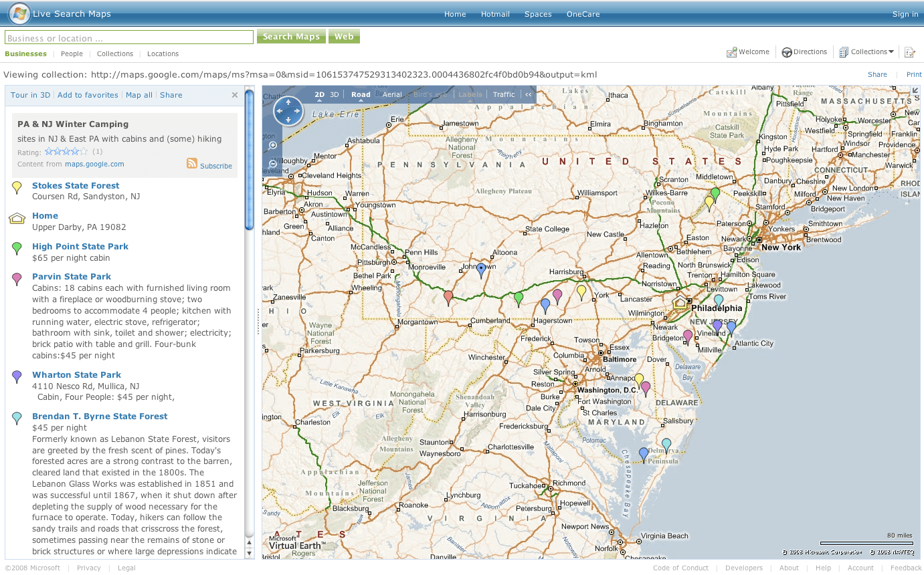The width and height of the screenshot is (924, 575).
Task: Toggle map Labels
Action: click(x=470, y=94)
